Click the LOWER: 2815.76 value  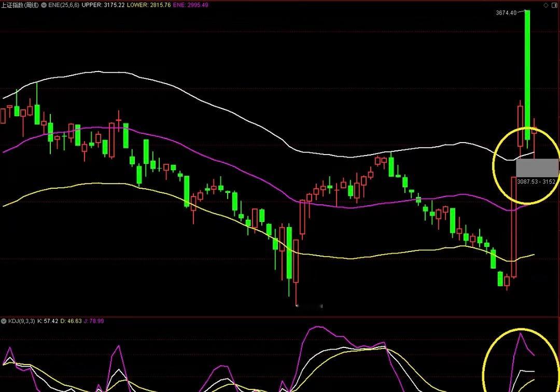(149, 5)
